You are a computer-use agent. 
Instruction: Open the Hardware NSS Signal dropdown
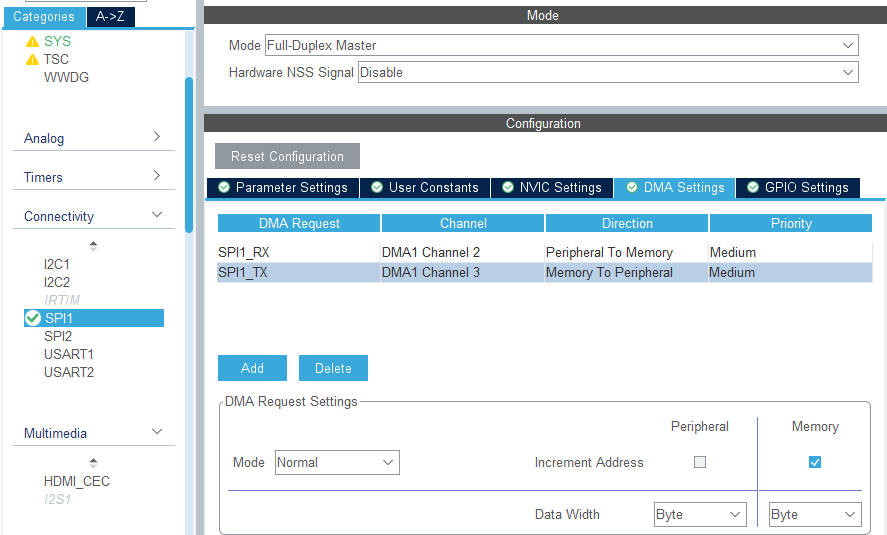pos(608,72)
